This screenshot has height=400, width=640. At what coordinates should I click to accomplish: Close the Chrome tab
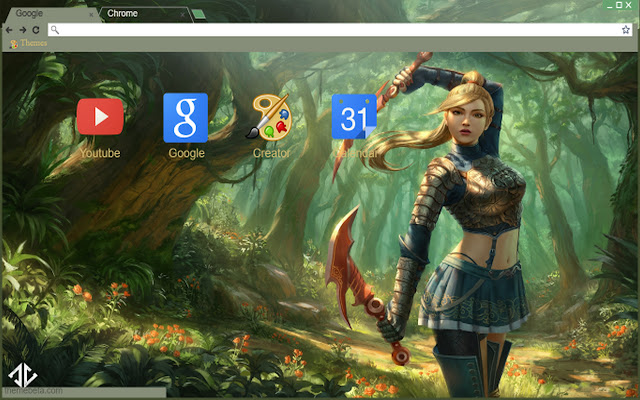click(182, 15)
